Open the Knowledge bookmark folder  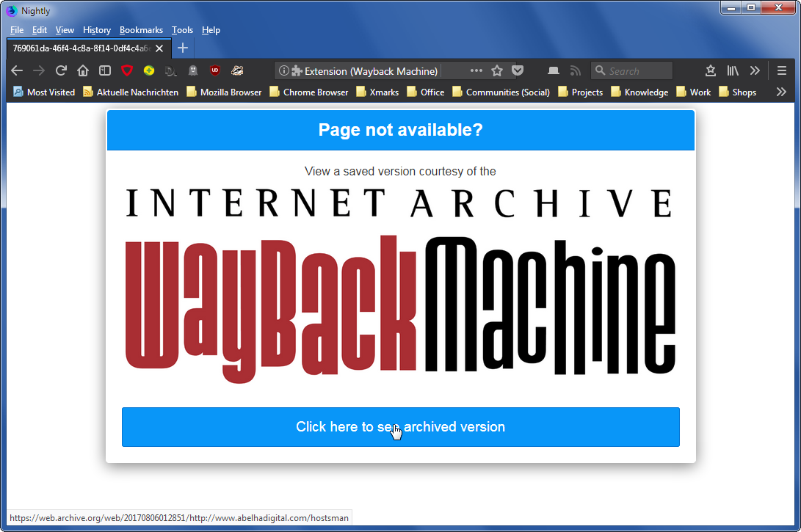639,92
